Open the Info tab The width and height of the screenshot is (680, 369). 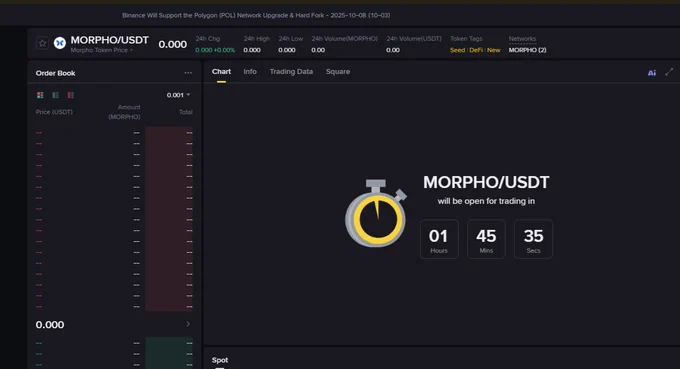tap(250, 72)
